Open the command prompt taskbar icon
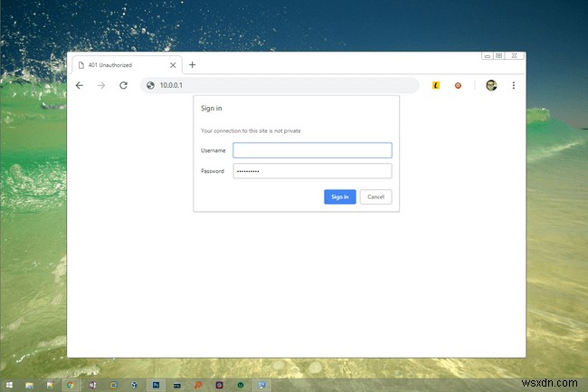 (177, 386)
